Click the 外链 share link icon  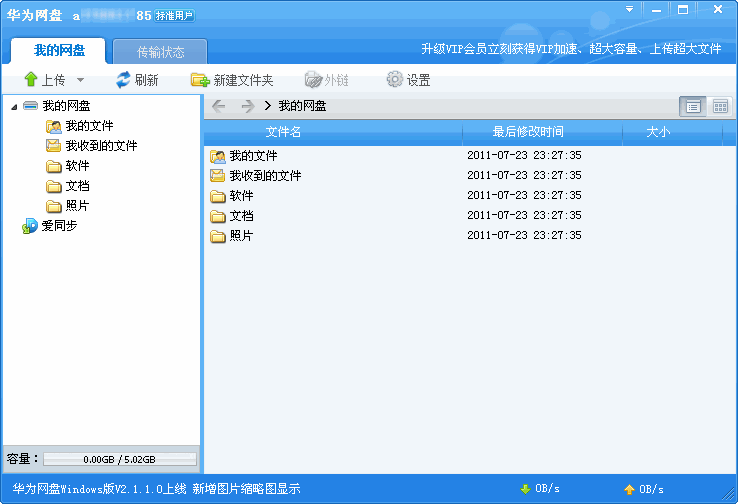click(313, 80)
